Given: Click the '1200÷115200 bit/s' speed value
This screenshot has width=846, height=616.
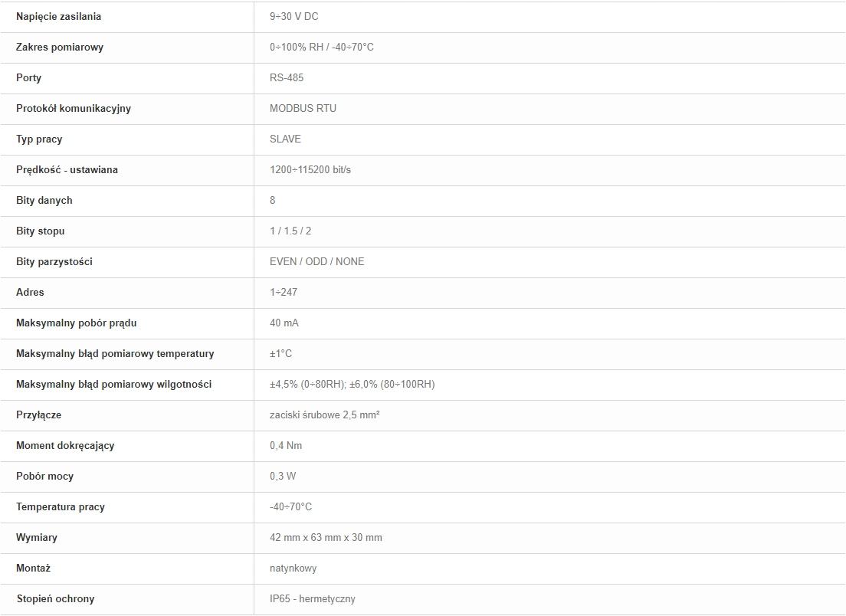Looking at the screenshot, I should click(x=310, y=170).
